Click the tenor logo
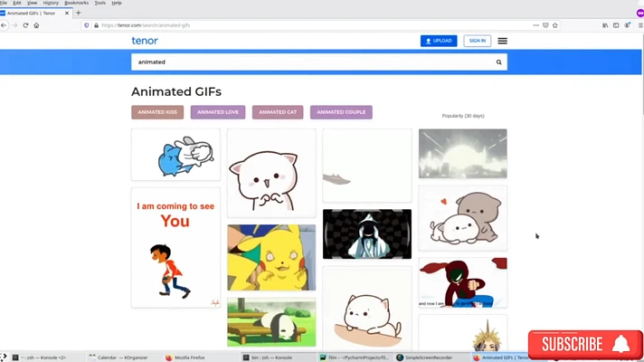The image size is (644, 362). pos(145,41)
